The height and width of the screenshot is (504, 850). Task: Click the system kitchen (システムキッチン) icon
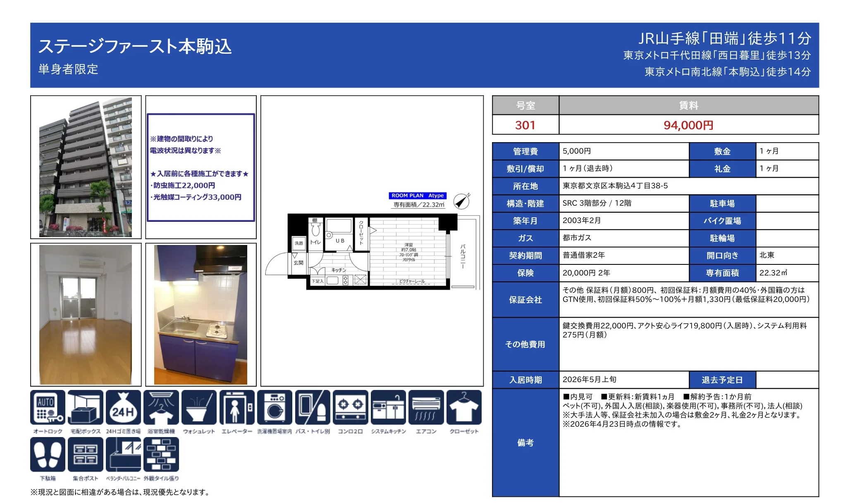coord(388,407)
